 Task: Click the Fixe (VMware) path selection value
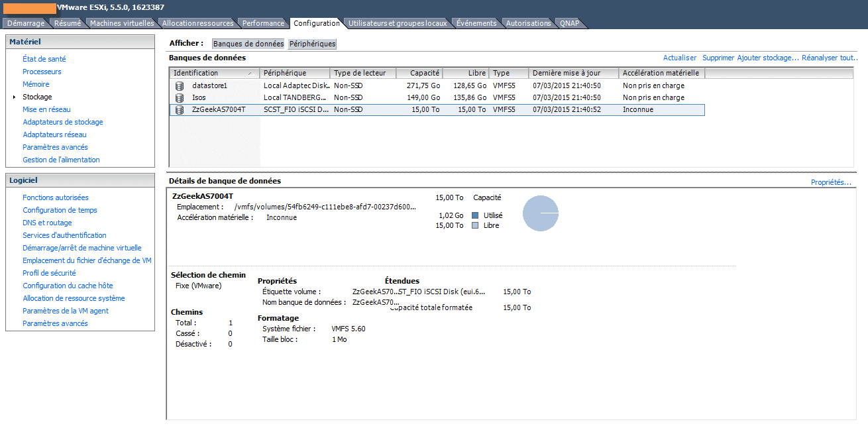tap(199, 286)
